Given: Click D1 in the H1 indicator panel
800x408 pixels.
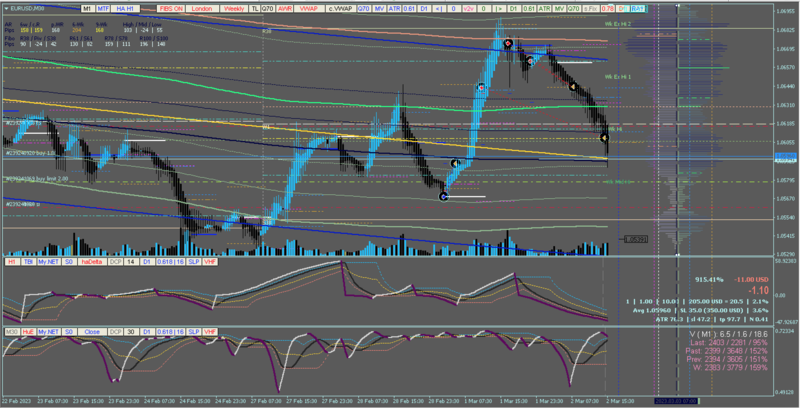Looking at the screenshot, I should tap(147, 262).
